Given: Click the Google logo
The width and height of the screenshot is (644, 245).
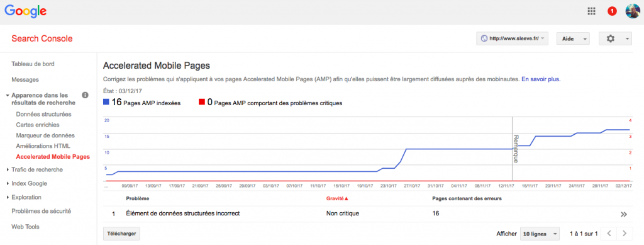Looking at the screenshot, I should point(25,11).
